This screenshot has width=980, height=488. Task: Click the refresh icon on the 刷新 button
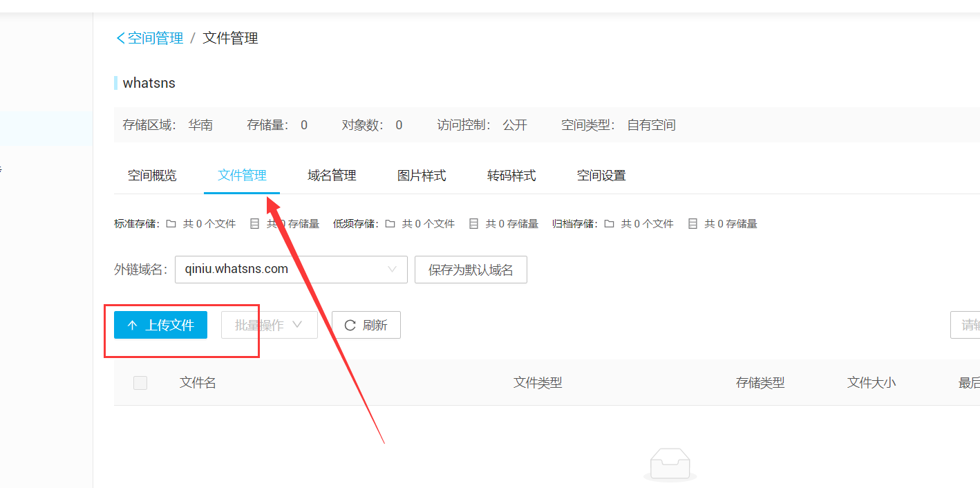pos(350,325)
